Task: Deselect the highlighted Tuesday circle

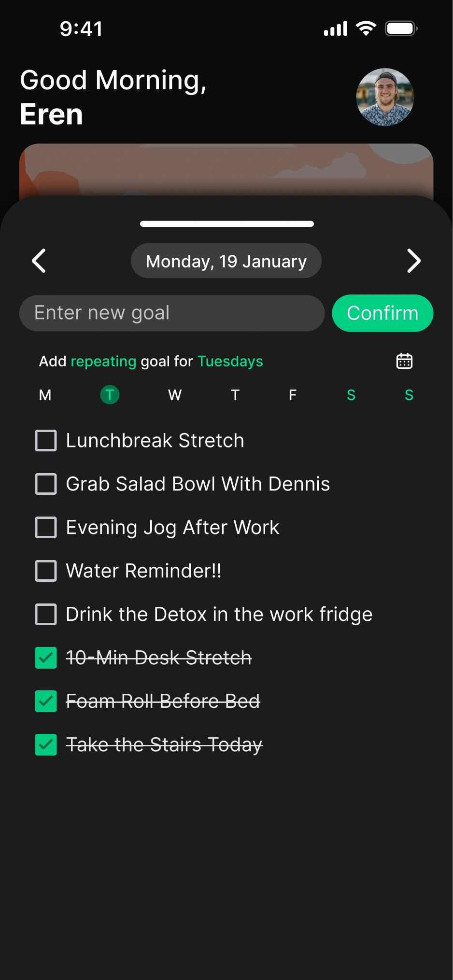Action: coord(110,395)
